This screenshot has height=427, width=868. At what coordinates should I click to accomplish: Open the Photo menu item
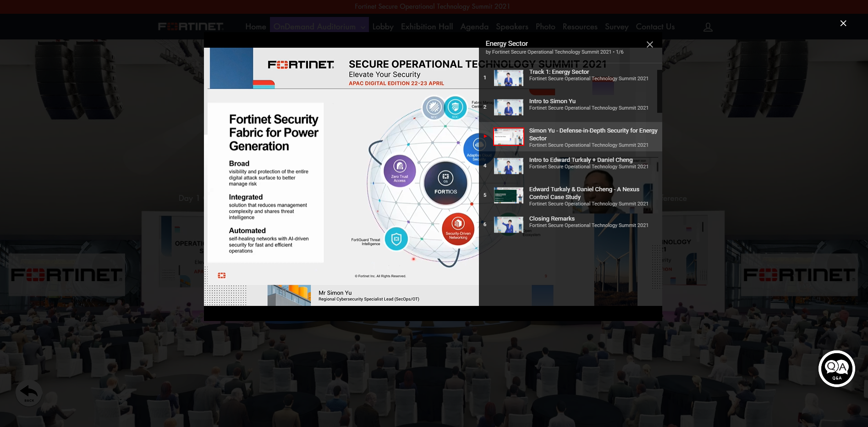click(x=545, y=27)
